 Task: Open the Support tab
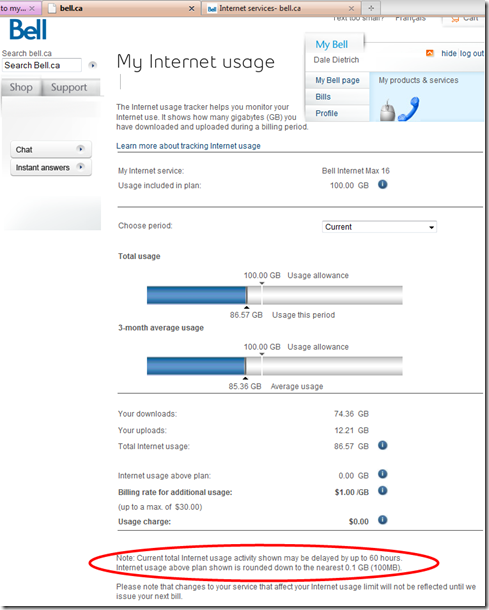click(70, 87)
